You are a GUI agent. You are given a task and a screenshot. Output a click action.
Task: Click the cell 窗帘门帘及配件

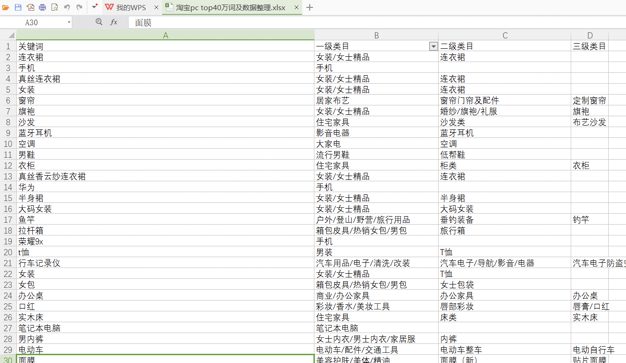pos(505,100)
